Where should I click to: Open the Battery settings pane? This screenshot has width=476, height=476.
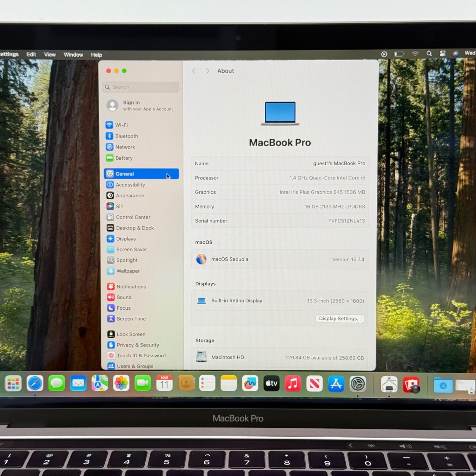[124, 158]
